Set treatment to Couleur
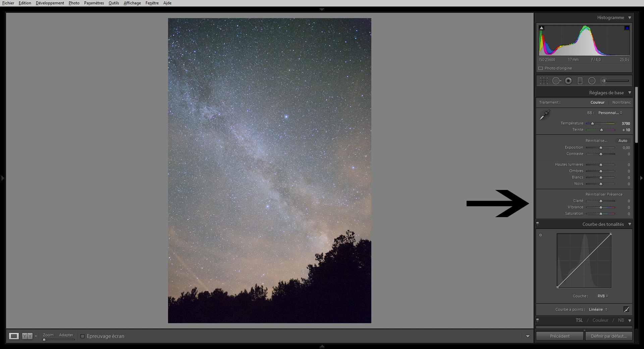The width and height of the screenshot is (644, 349). pyautogui.click(x=597, y=102)
